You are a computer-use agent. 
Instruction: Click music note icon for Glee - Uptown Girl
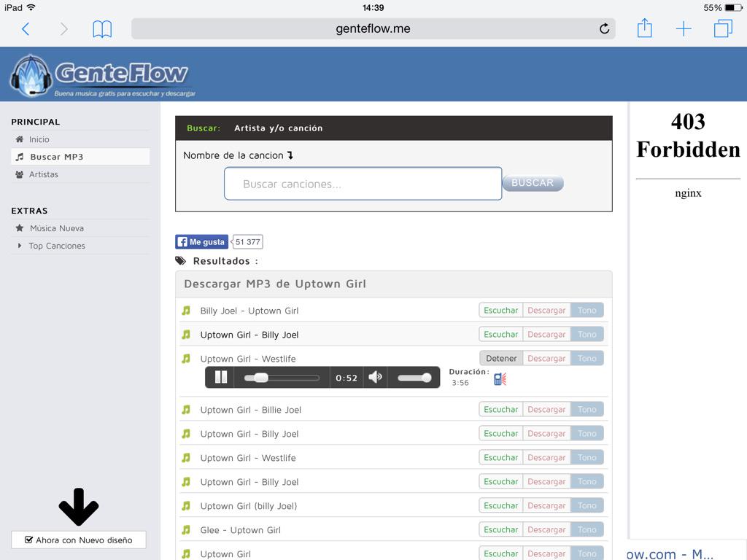coord(186,529)
